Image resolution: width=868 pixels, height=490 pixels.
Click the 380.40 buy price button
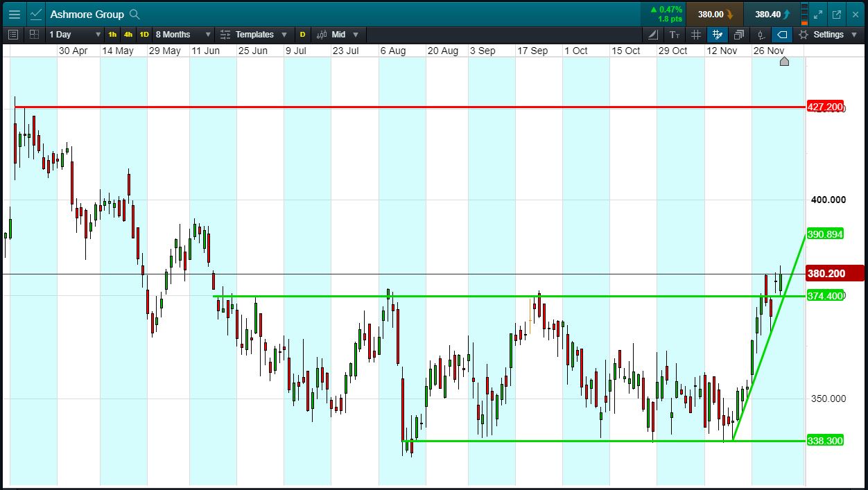771,14
